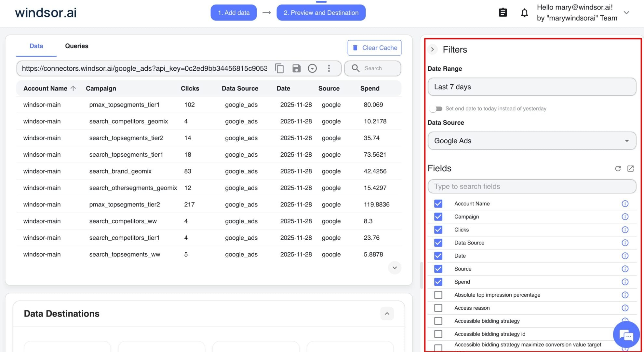
Task: Switch to the Queries tab
Action: [77, 46]
